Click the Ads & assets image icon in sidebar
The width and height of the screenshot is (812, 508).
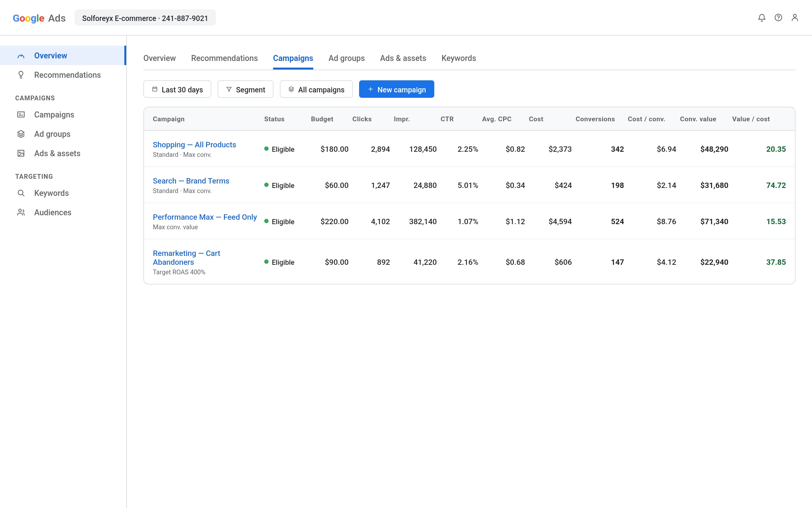pyautogui.click(x=21, y=154)
